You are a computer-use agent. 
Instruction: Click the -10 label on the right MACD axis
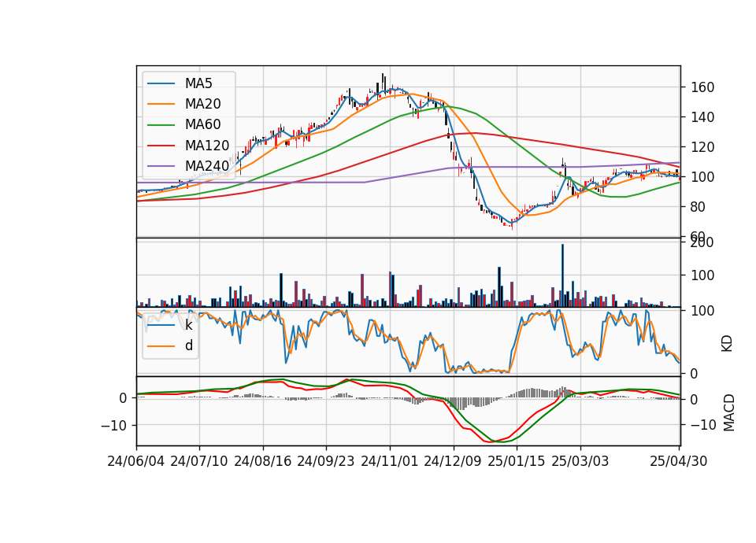[703, 425]
